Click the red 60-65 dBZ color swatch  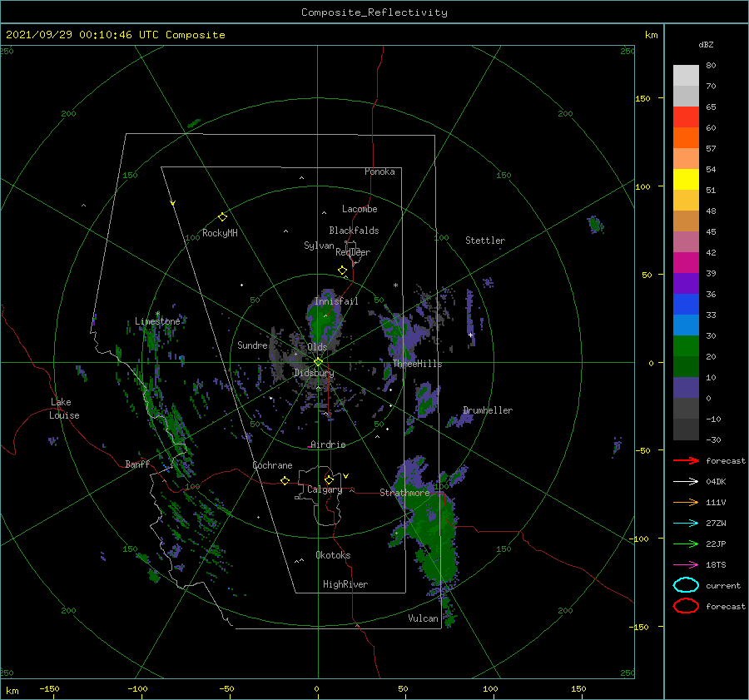(686, 117)
